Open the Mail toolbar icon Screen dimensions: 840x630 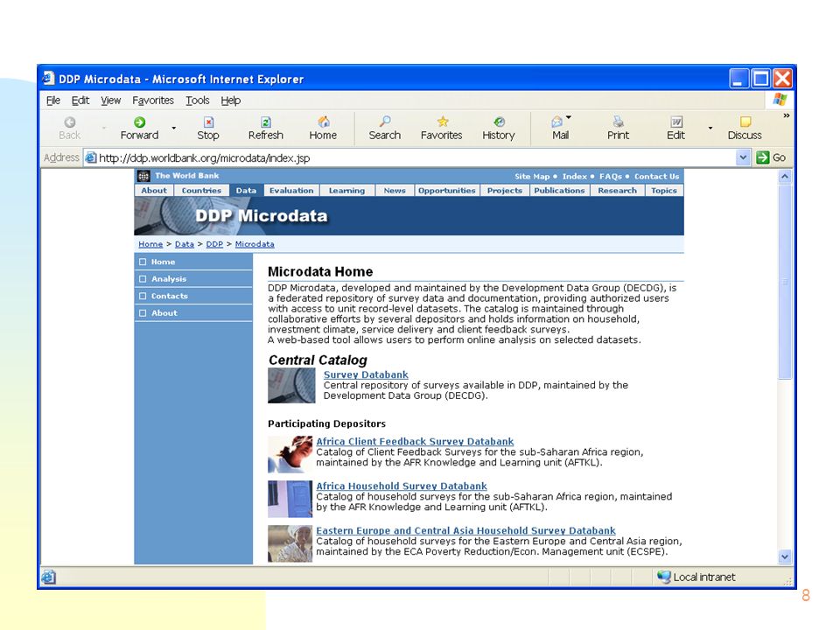click(x=557, y=122)
